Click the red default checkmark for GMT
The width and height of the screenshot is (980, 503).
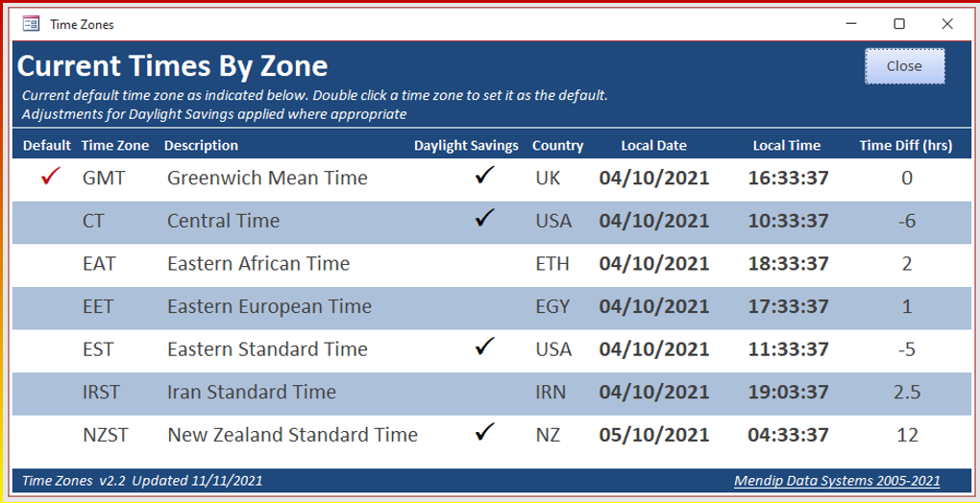(52, 177)
